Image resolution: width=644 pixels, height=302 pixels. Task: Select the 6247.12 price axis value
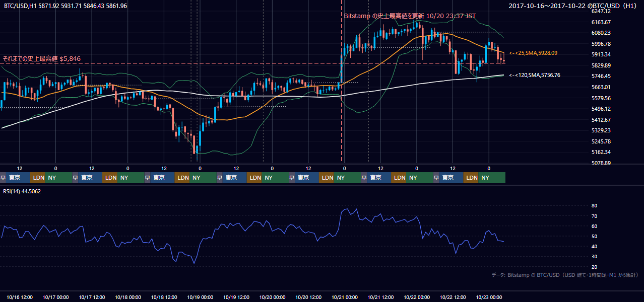coord(601,11)
